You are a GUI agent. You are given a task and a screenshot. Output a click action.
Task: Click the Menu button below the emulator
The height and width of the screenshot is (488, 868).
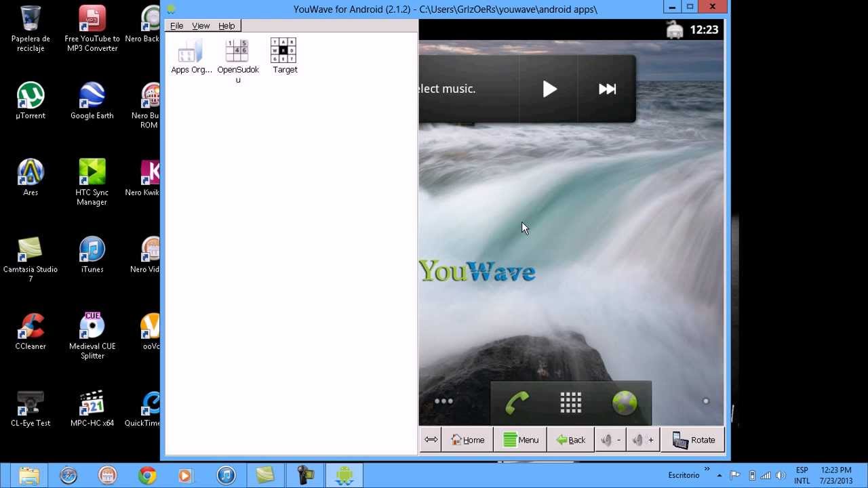point(520,440)
